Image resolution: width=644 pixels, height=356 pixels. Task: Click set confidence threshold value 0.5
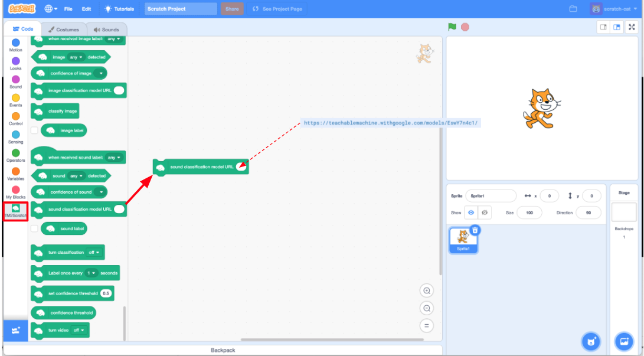coord(106,293)
